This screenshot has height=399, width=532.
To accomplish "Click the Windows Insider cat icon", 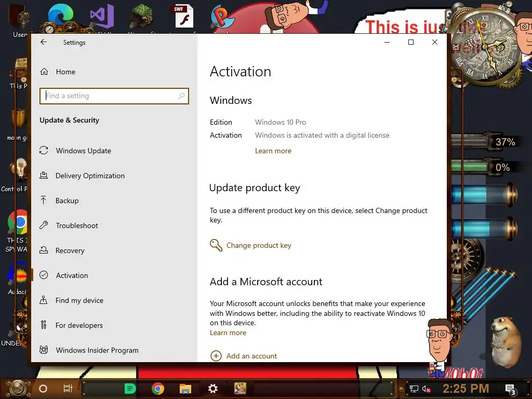I will coord(44,350).
